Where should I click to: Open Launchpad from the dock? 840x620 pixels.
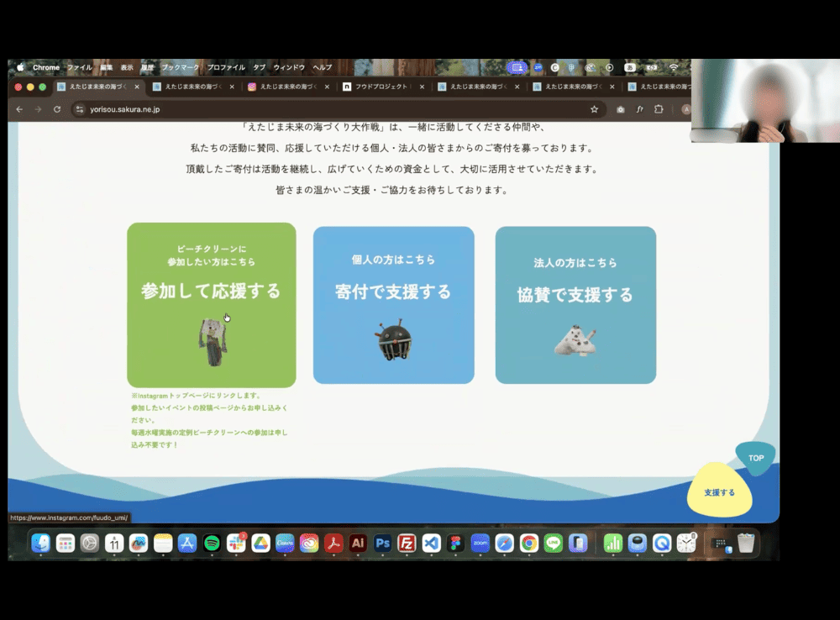(x=66, y=544)
